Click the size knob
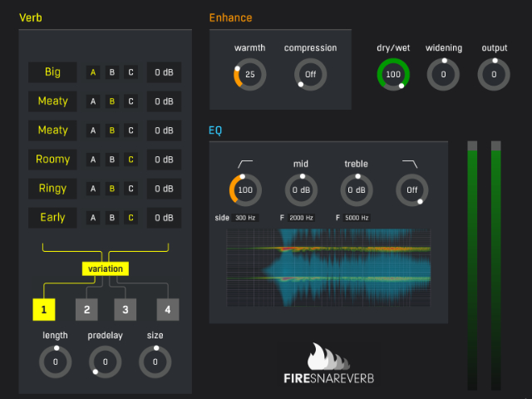Image resolution: width=532 pixels, height=399 pixels. [155, 362]
